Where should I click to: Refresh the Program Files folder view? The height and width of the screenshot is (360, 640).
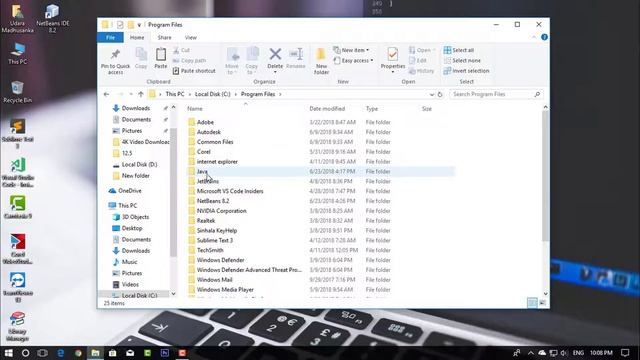pyautogui.click(x=440, y=94)
